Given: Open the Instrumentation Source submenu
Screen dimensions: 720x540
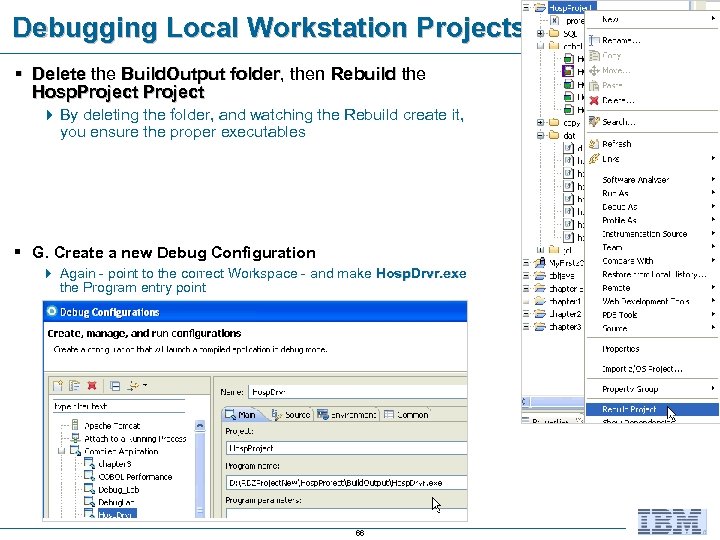Looking at the screenshot, I should (652, 234).
